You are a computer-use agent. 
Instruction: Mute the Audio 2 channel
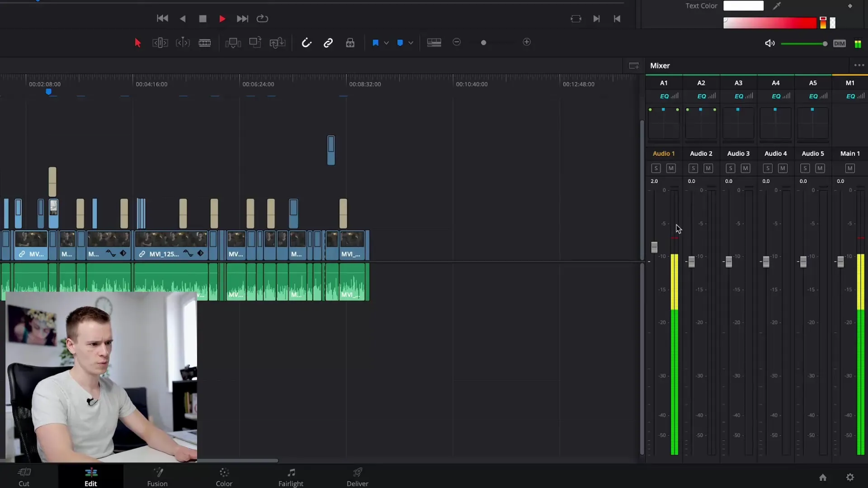click(x=708, y=169)
